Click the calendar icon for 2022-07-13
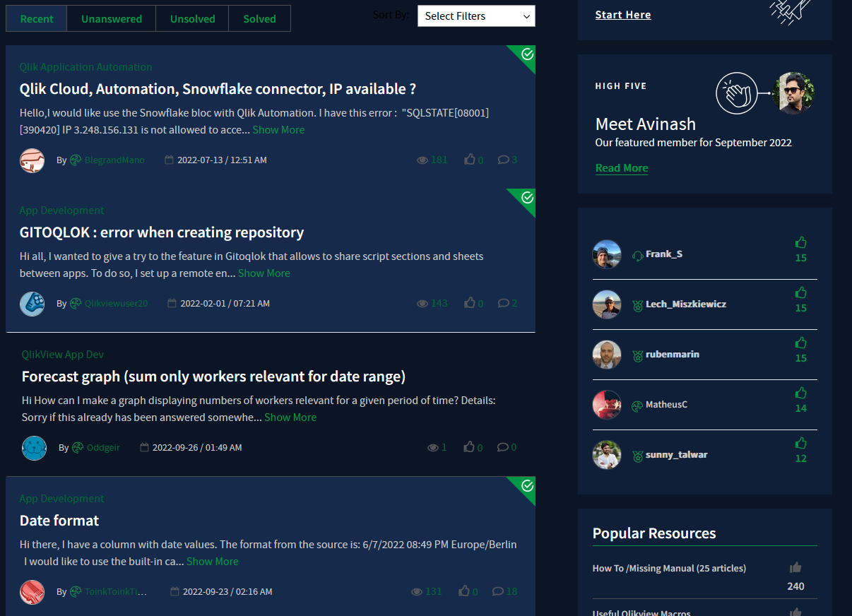This screenshot has width=852, height=616. [x=169, y=160]
